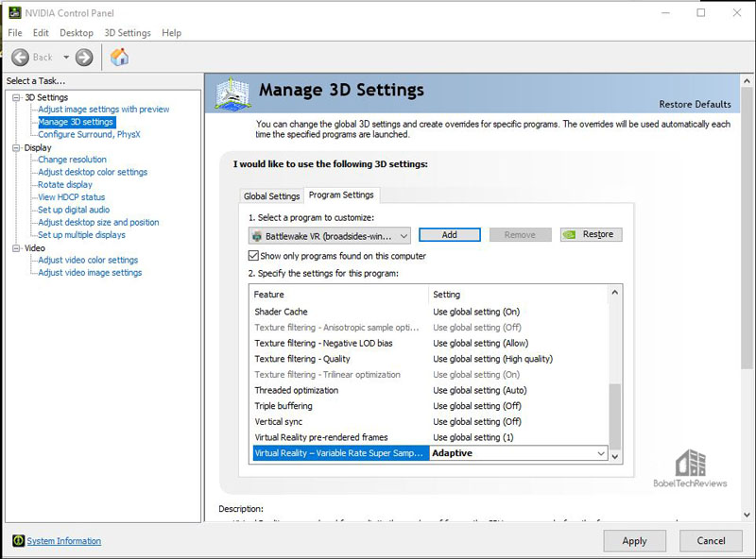Image resolution: width=756 pixels, height=559 pixels.
Task: Open the Edit menu
Action: pos(41,33)
